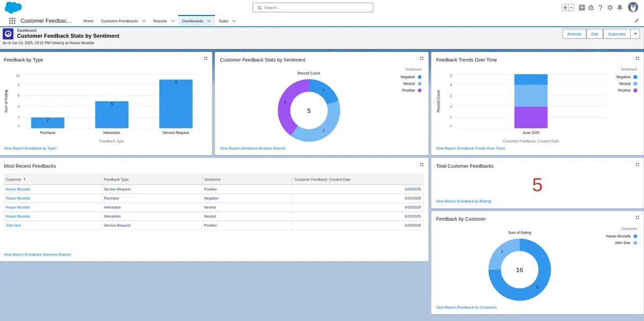
Task: Go to the Home tab
Action: tap(89, 21)
